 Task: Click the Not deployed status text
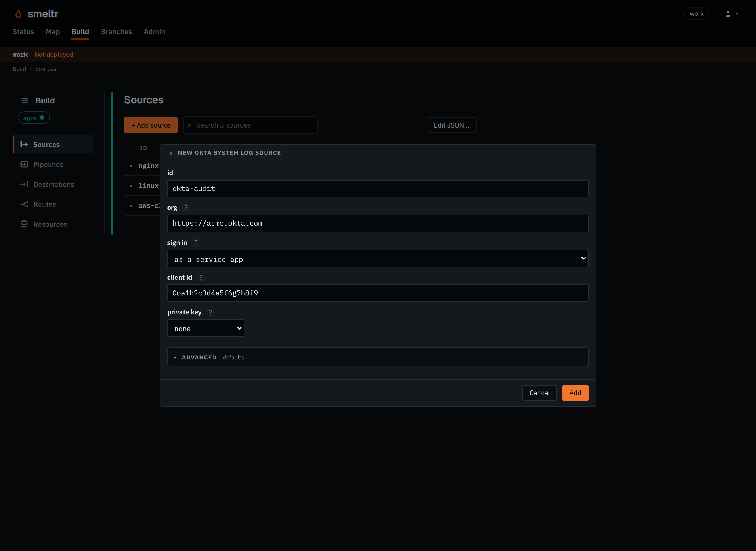54,54
